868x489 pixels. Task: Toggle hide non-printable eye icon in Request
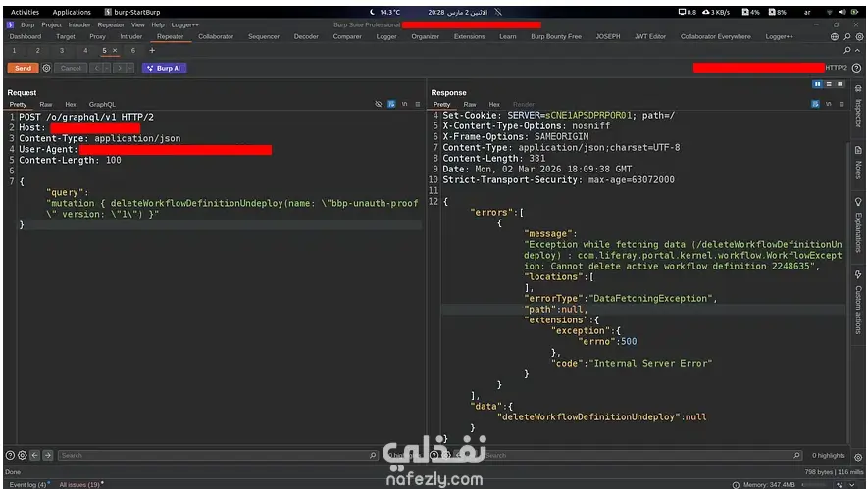378,104
